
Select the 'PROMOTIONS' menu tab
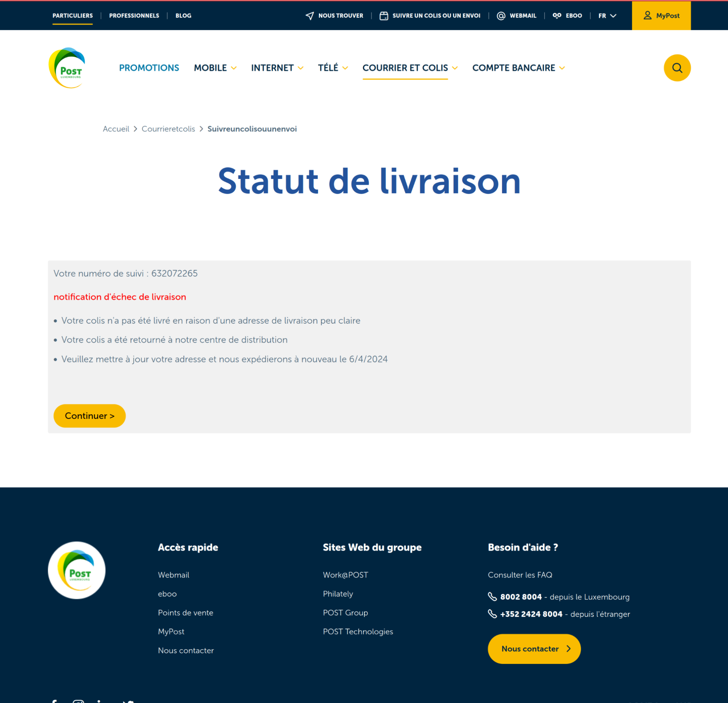coord(149,67)
